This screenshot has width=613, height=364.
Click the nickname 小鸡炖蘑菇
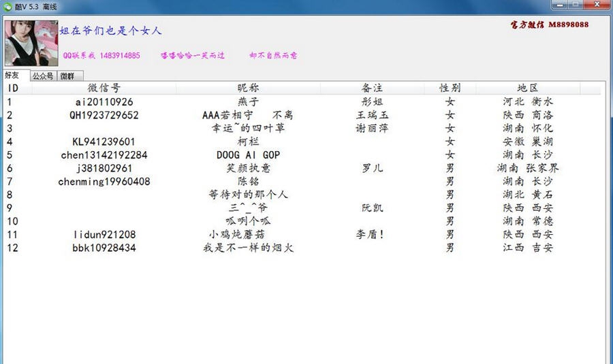pyautogui.click(x=237, y=234)
